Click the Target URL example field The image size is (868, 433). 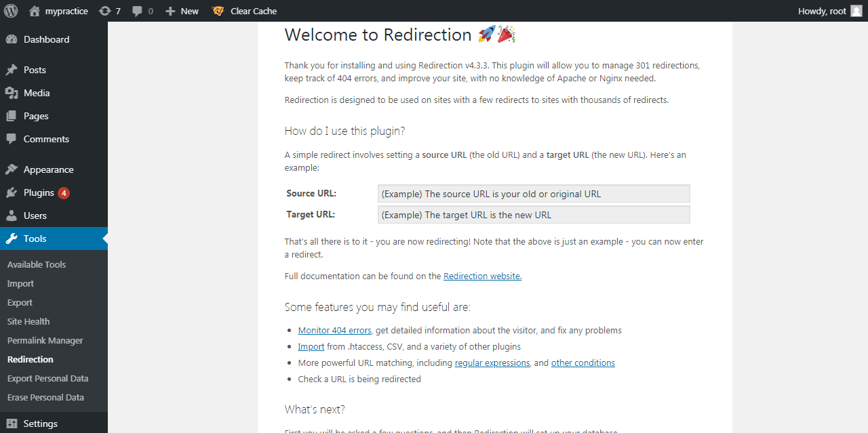click(x=534, y=215)
